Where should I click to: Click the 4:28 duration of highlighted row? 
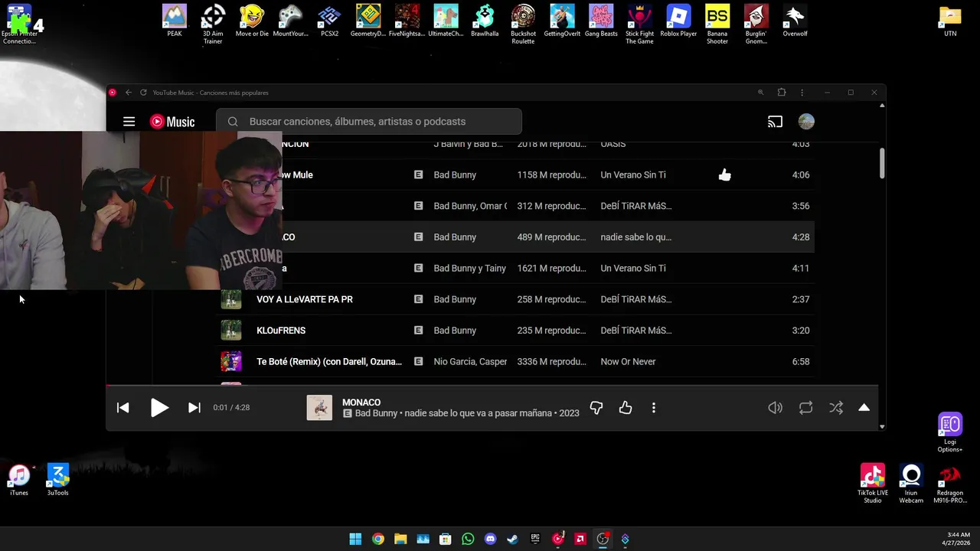point(801,237)
